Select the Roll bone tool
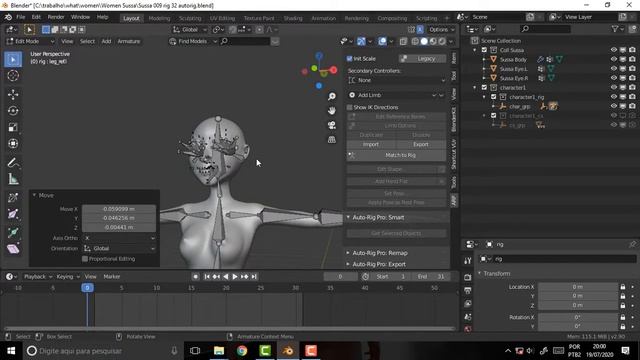Image resolution: width=640 pixels, height=360 pixels. pos(13,198)
